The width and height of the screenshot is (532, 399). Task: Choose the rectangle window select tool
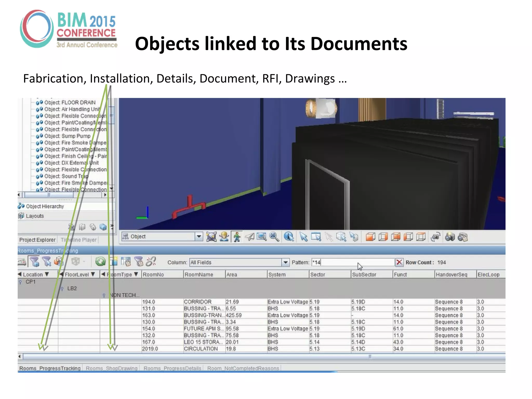316,237
